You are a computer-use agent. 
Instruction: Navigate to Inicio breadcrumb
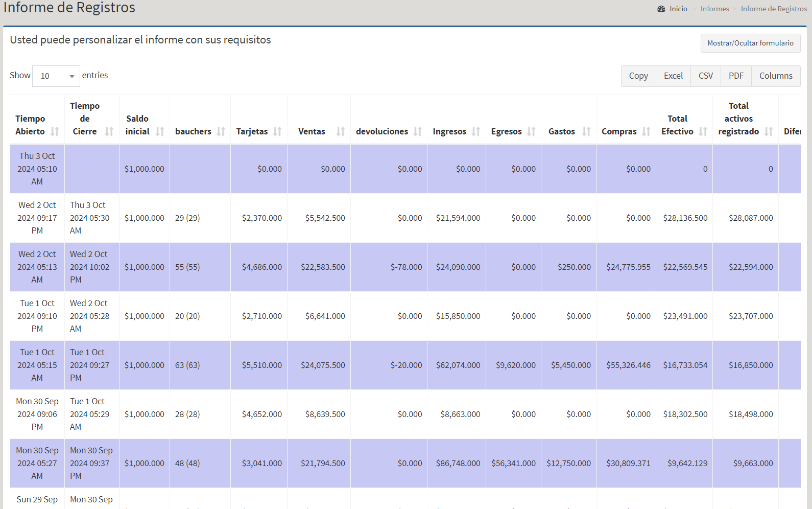tap(678, 9)
